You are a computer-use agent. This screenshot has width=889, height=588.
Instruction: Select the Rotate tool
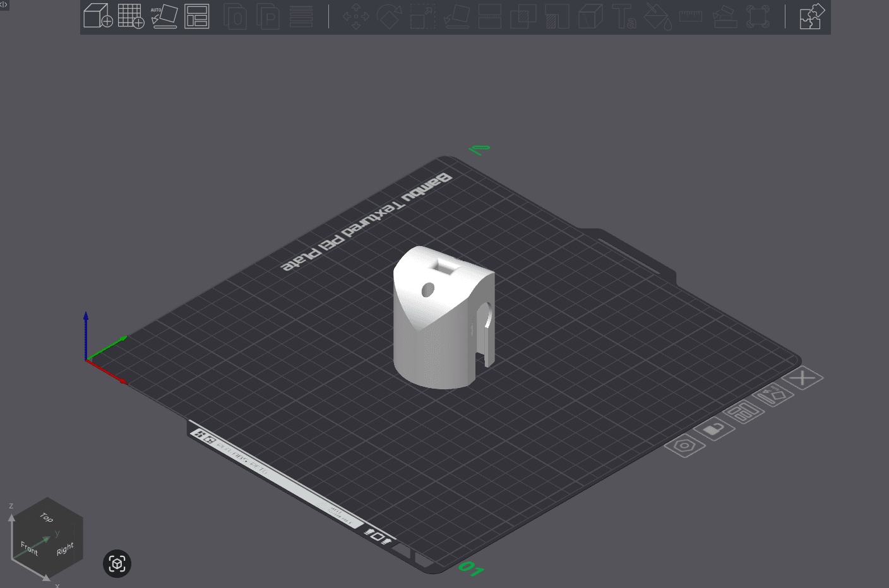pyautogui.click(x=390, y=18)
